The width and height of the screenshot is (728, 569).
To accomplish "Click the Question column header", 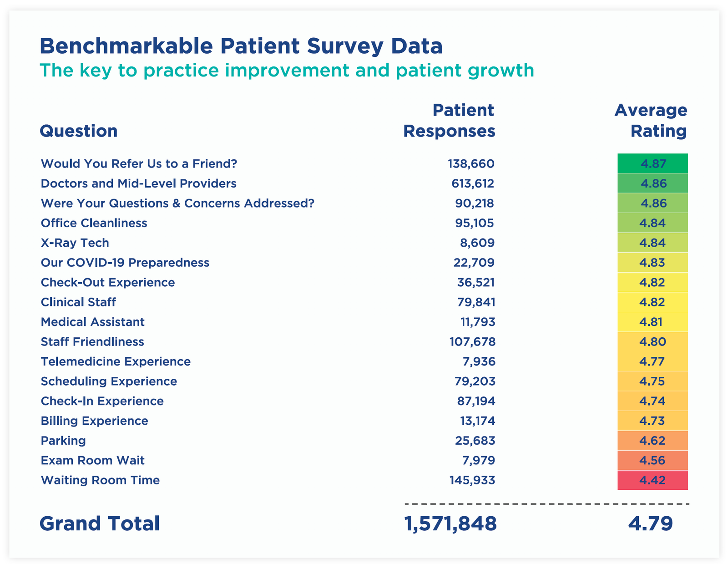I will click(x=79, y=131).
